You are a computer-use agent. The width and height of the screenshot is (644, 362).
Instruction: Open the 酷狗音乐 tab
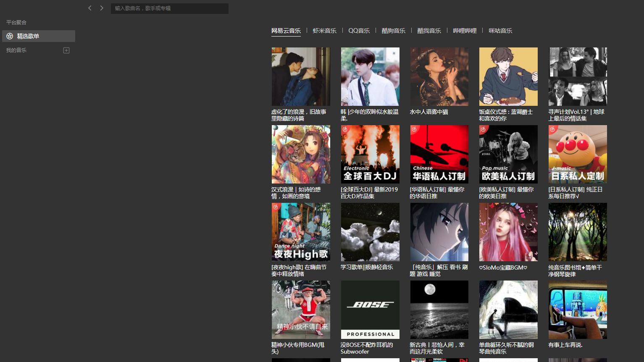[x=394, y=31]
